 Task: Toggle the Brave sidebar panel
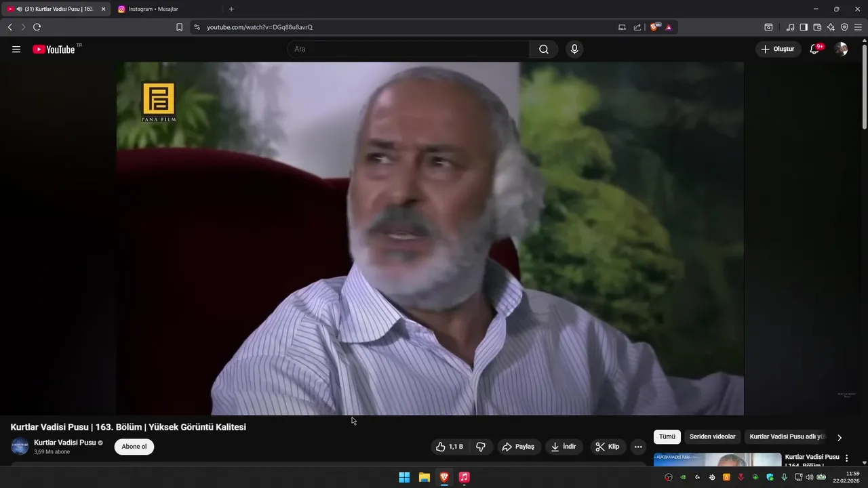pos(804,27)
